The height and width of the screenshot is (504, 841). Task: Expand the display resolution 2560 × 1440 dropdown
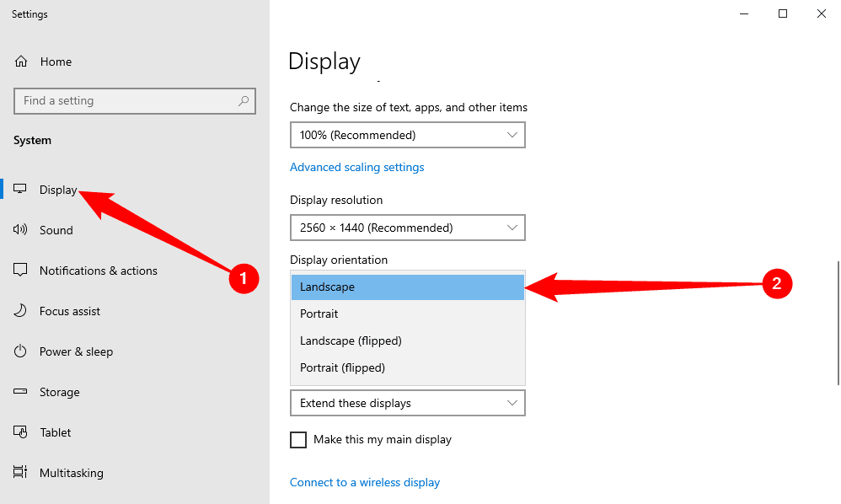[407, 228]
